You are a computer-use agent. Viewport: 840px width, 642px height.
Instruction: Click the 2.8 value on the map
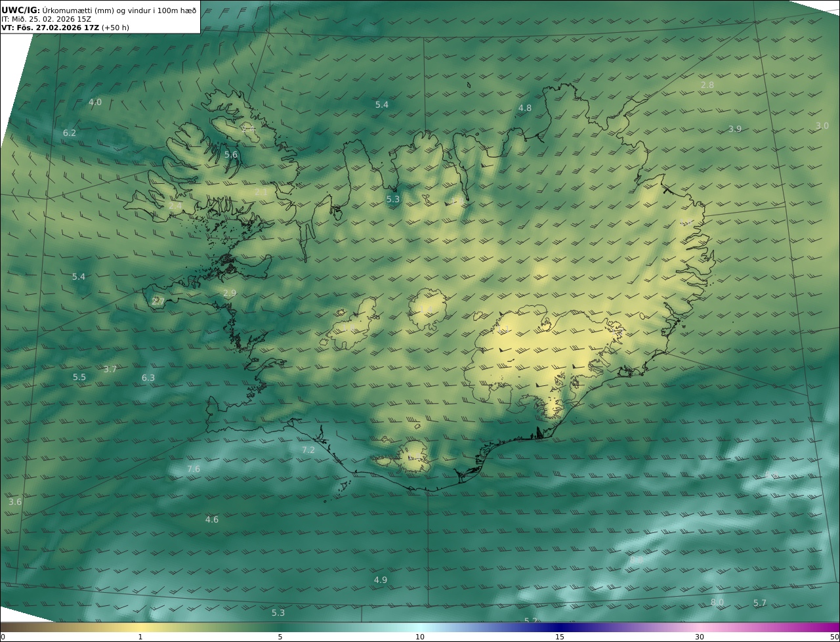coord(707,85)
